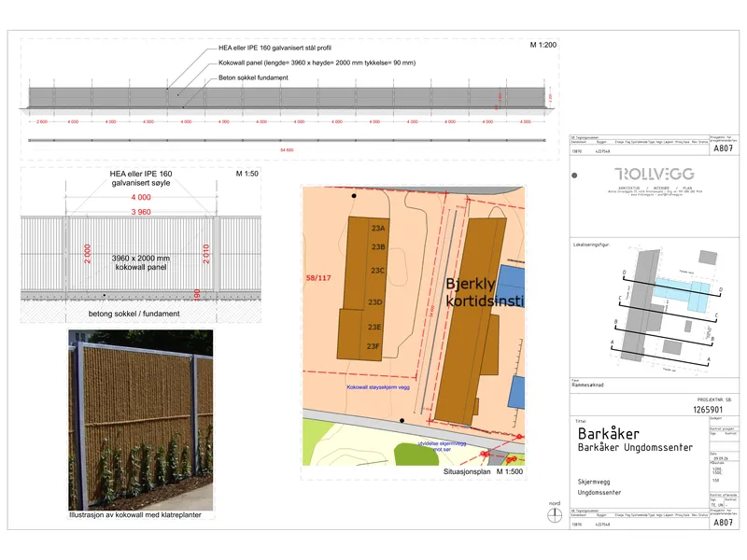
Task: Select the kokowall photo with climbing plants
Action: [141, 419]
